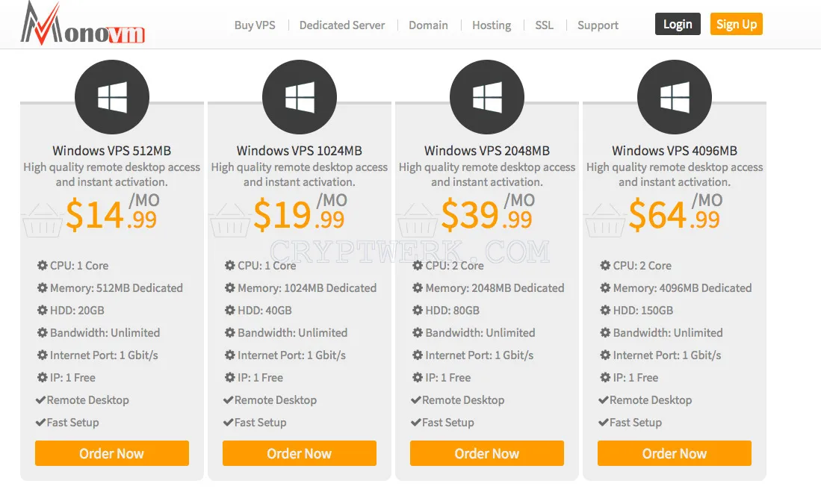The image size is (821, 504).
Task: Order the Windows VPS 2048MB plan
Action: [487, 453]
